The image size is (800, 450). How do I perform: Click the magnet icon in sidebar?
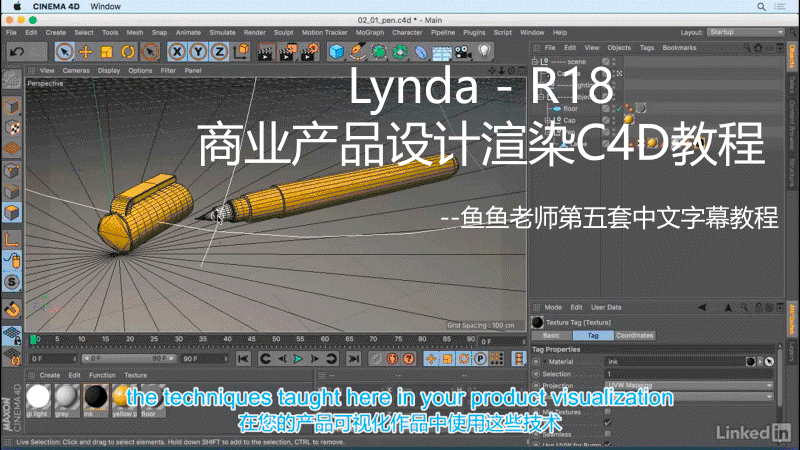(x=12, y=309)
